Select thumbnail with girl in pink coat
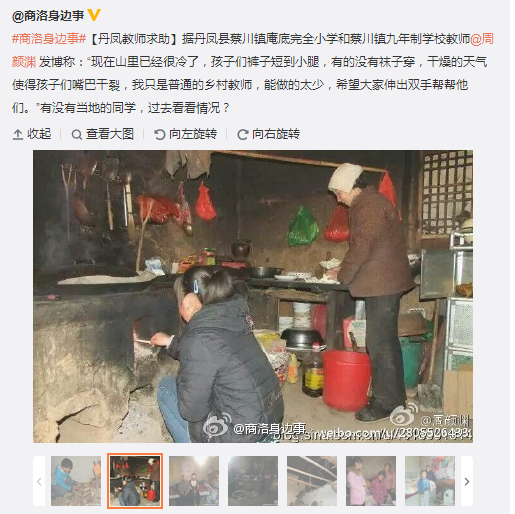This screenshot has height=514, width=515. pos(371,481)
